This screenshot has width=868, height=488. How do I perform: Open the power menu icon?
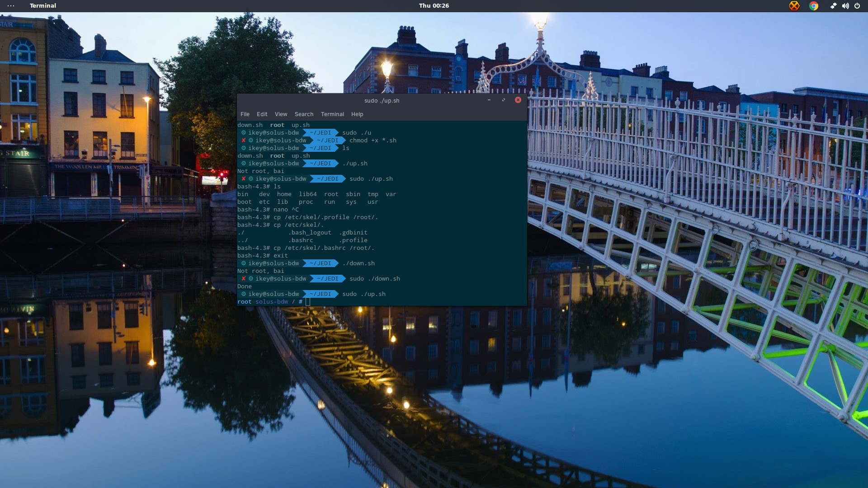click(857, 6)
